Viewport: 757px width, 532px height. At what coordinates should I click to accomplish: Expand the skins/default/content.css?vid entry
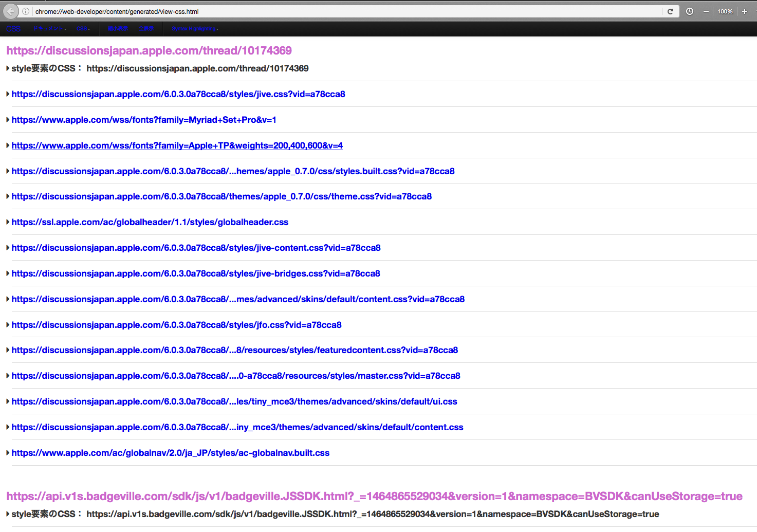tap(8, 299)
